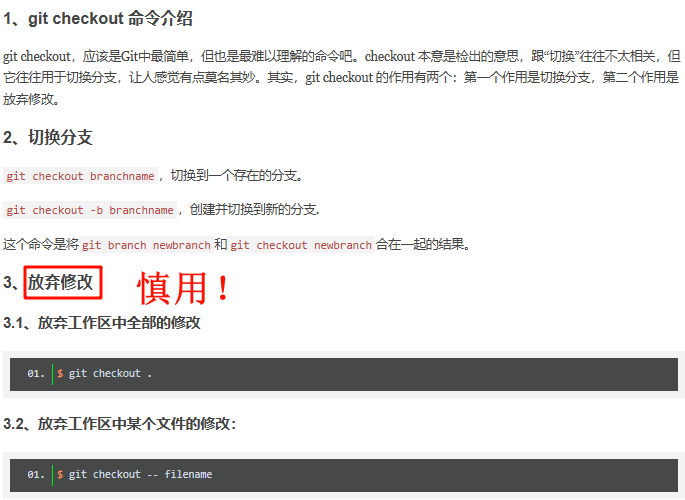685x500 pixels.
Task: Click subheading '3.1、放弃工作区中全部的修改'
Action: click(102, 323)
